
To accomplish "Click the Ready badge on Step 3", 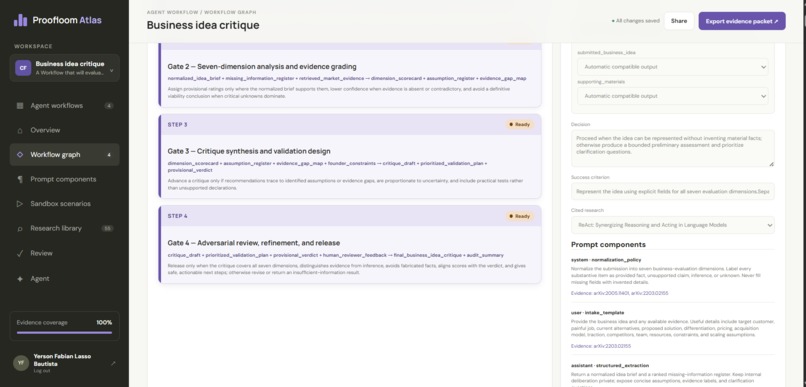I will point(519,124).
